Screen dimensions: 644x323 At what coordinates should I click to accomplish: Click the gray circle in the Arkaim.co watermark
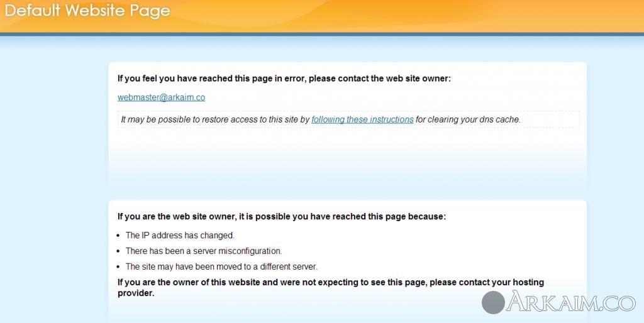[494, 302]
